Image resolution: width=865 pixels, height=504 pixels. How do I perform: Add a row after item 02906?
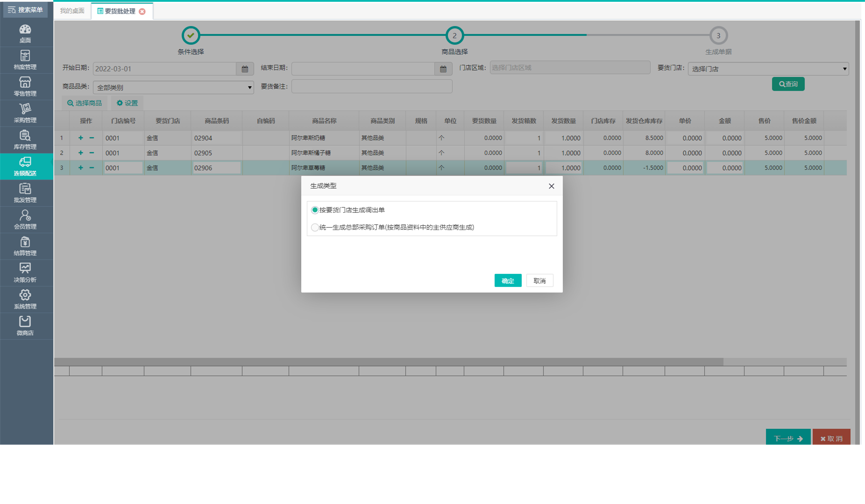coord(80,168)
